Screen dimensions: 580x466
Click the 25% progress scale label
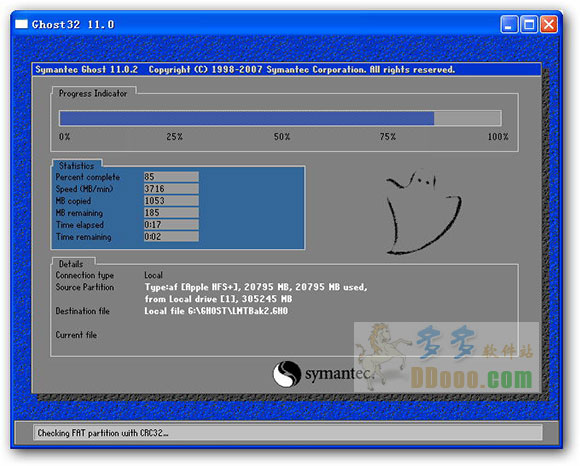click(174, 137)
